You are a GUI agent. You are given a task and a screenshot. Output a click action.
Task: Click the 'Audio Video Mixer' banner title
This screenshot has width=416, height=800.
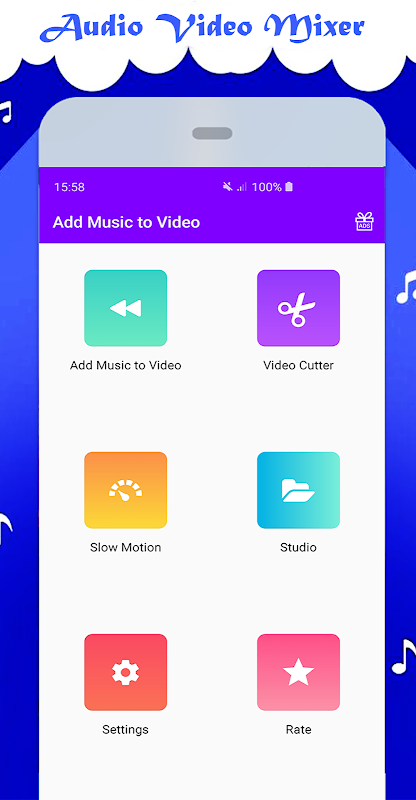202,27
